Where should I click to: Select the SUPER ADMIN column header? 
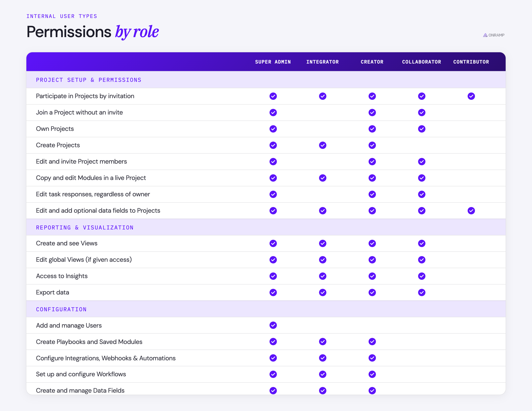tap(273, 62)
